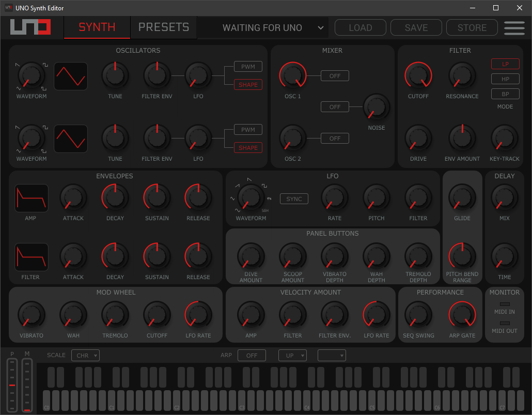This screenshot has width=532, height=415.
Task: Click the amp envelope RELEASE knob
Action: [x=198, y=197]
